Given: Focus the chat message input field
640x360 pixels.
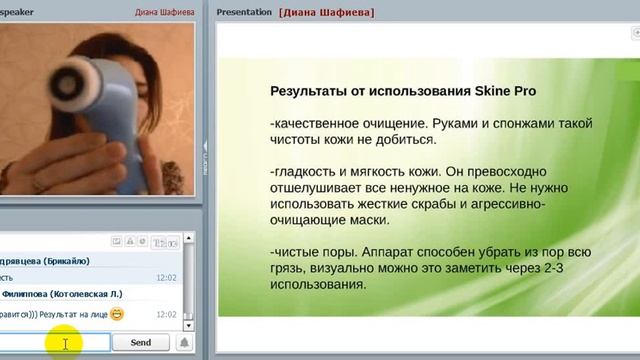Looking at the screenshot, I should pos(55,342).
